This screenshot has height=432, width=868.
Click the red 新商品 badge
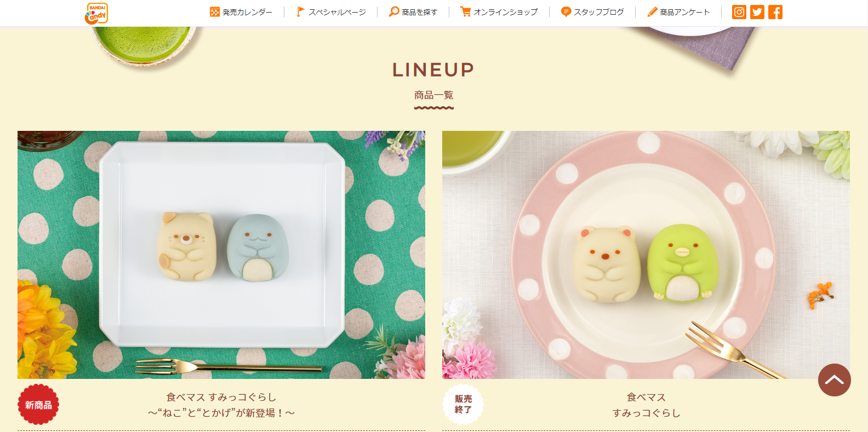(x=38, y=405)
